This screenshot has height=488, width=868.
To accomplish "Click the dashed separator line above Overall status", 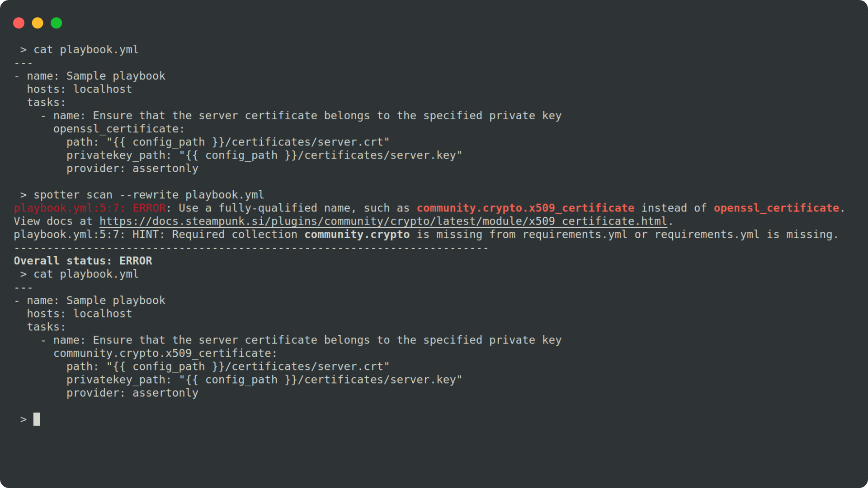I will (251, 248).
